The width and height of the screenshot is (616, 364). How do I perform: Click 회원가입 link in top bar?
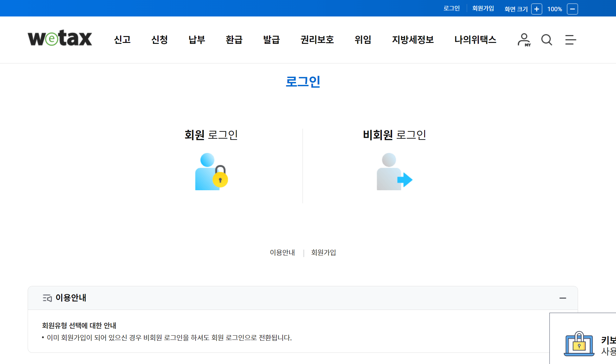point(483,8)
